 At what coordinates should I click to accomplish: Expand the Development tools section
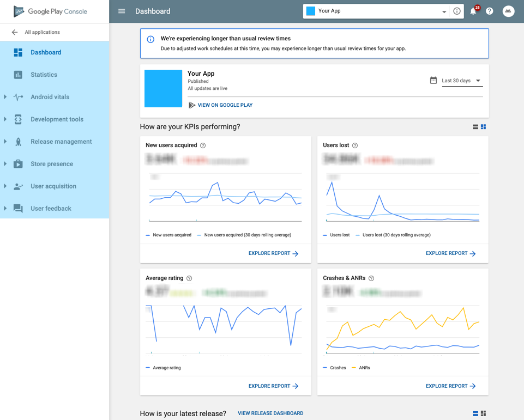point(5,119)
